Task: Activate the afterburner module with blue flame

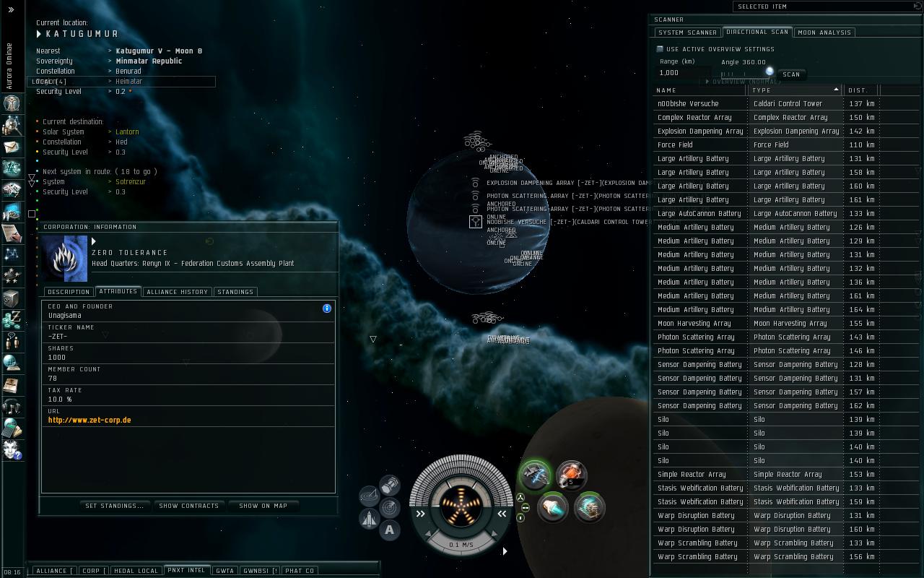Action: point(553,507)
